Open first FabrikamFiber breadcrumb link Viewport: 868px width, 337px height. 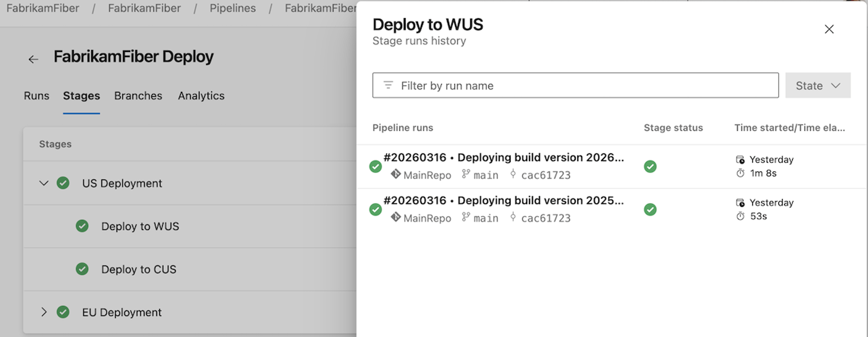coord(43,8)
